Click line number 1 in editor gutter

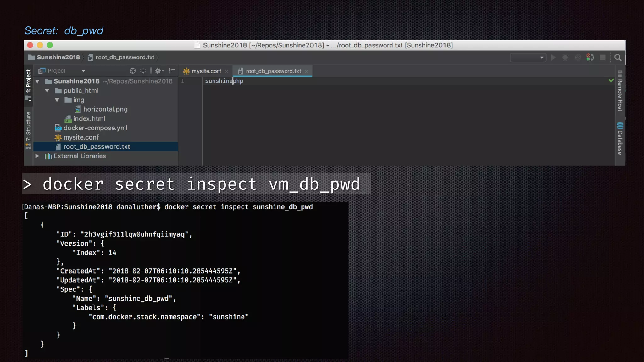tap(182, 81)
